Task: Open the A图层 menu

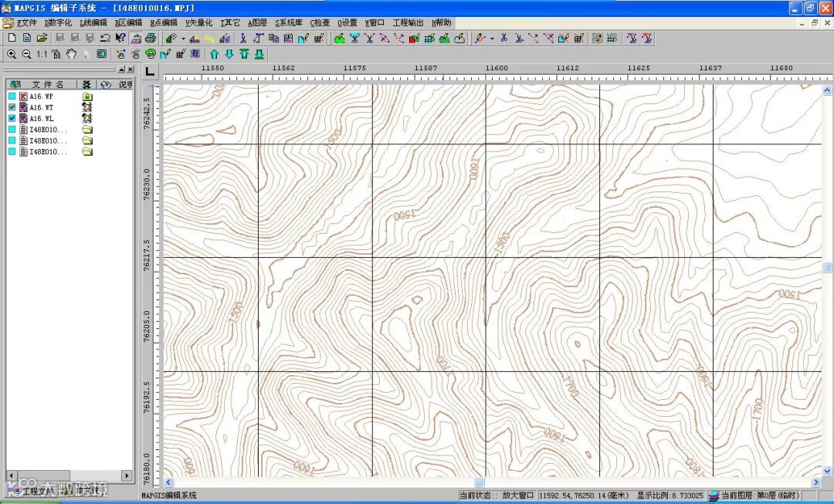Action: 257,23
